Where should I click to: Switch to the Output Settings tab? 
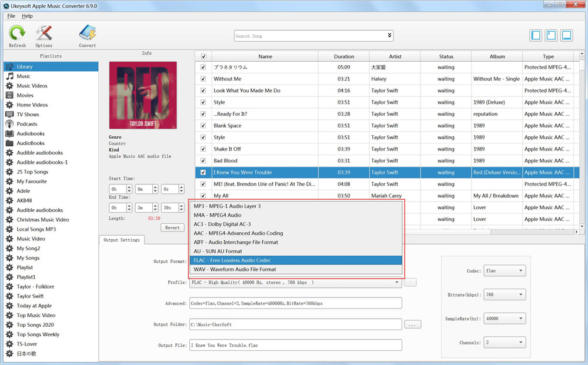coord(122,240)
